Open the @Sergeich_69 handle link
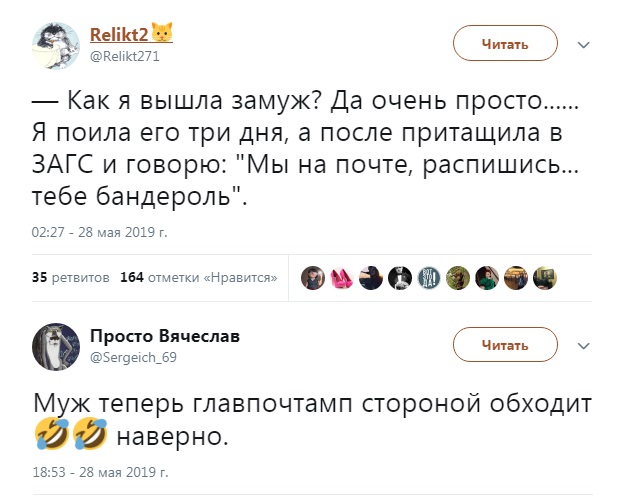 (133, 356)
